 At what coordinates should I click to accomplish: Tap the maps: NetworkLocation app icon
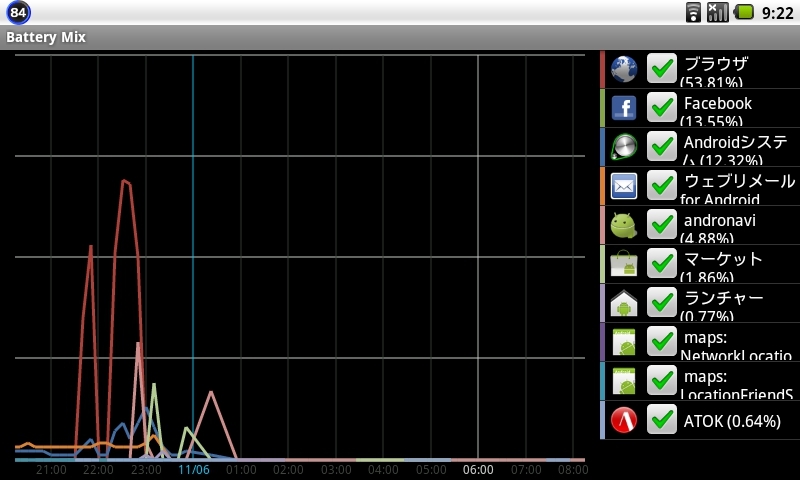click(x=623, y=342)
